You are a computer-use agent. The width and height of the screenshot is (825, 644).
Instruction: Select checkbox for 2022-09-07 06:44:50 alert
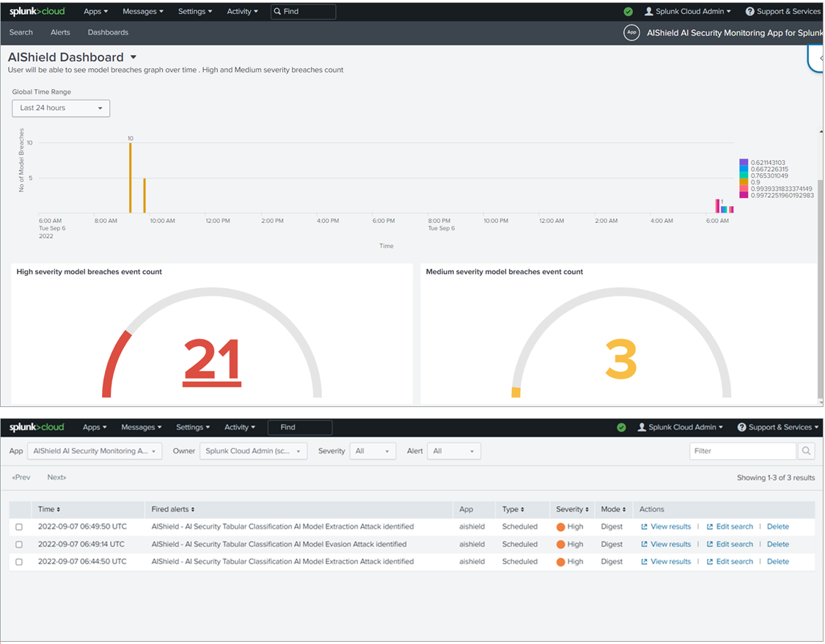click(19, 562)
